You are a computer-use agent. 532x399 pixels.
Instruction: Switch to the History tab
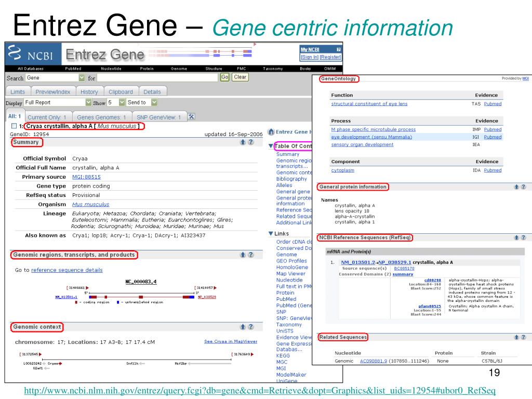(89, 91)
